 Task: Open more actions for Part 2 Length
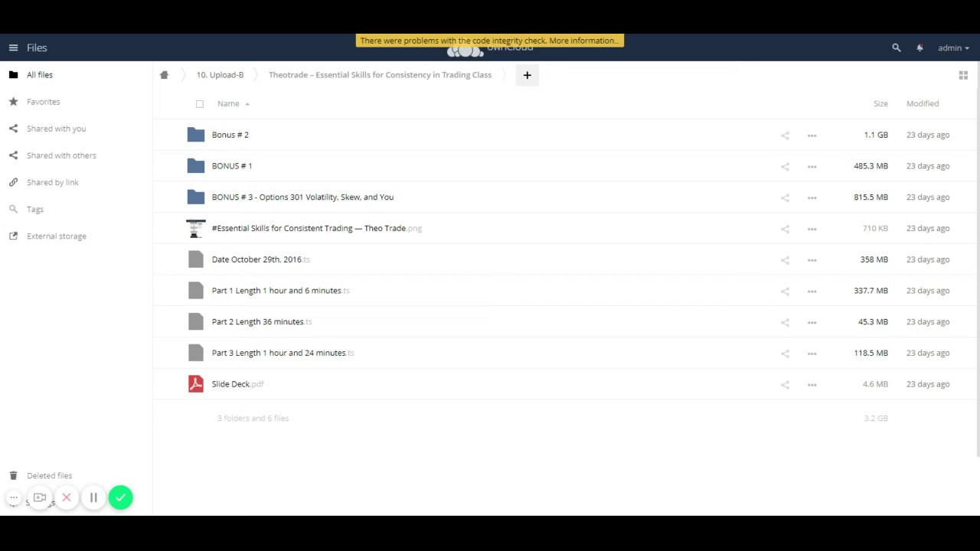click(812, 322)
